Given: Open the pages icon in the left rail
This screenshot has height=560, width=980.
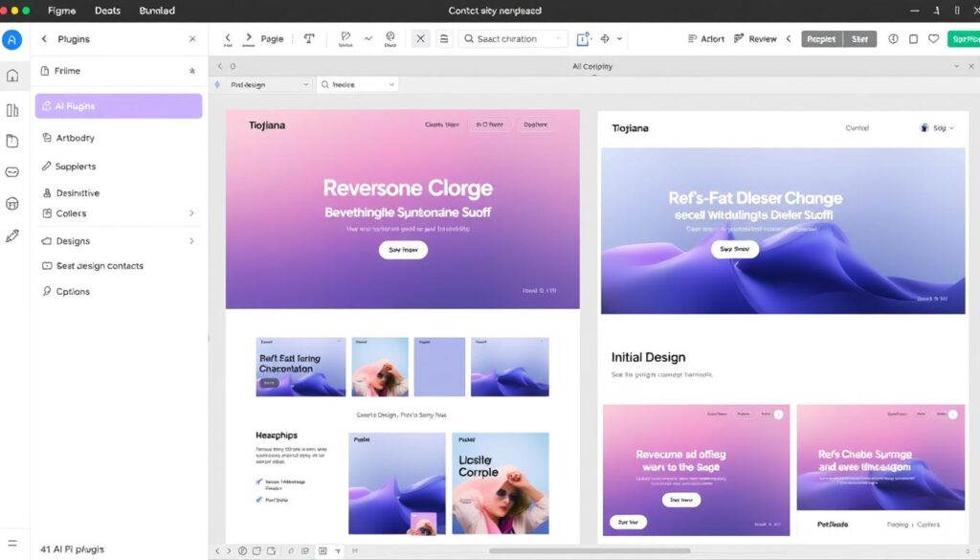Looking at the screenshot, I should coord(11,141).
